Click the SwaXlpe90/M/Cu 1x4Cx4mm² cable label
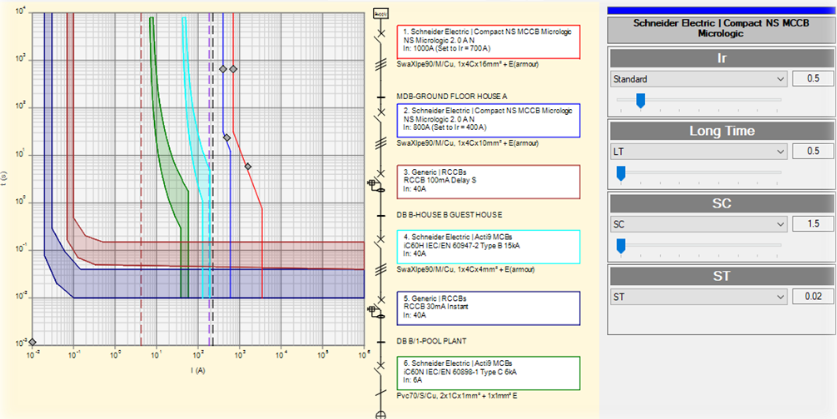Image resolution: width=837 pixels, height=419 pixels. (466, 270)
